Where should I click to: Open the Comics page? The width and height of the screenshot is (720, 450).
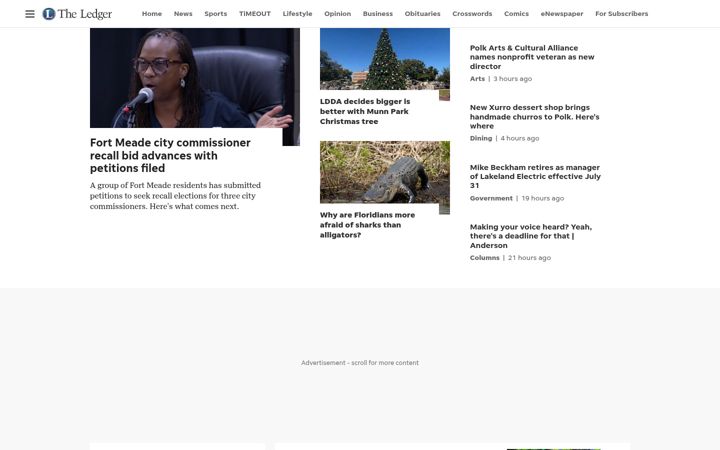tap(516, 14)
